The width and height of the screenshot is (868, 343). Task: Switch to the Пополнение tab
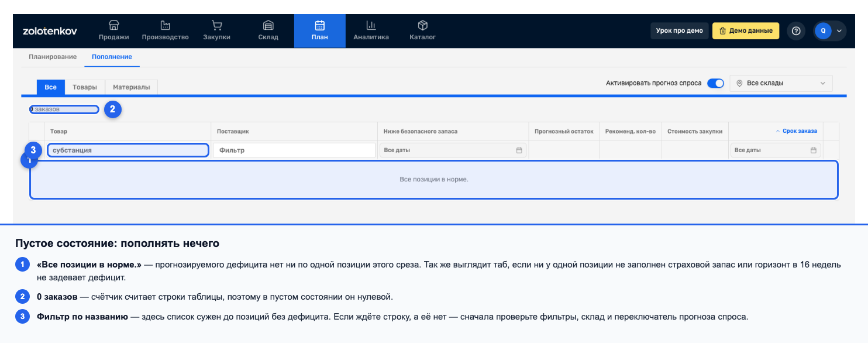[112, 57]
